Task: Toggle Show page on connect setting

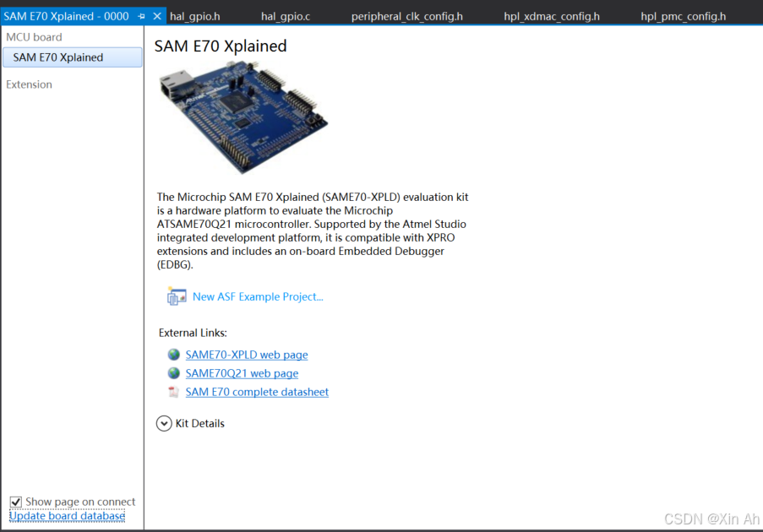Action: [15, 501]
